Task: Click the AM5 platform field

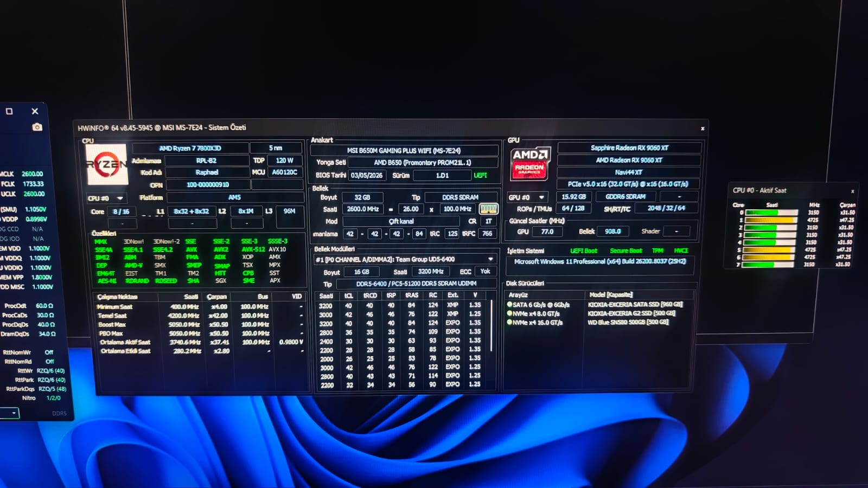Action: [234, 197]
